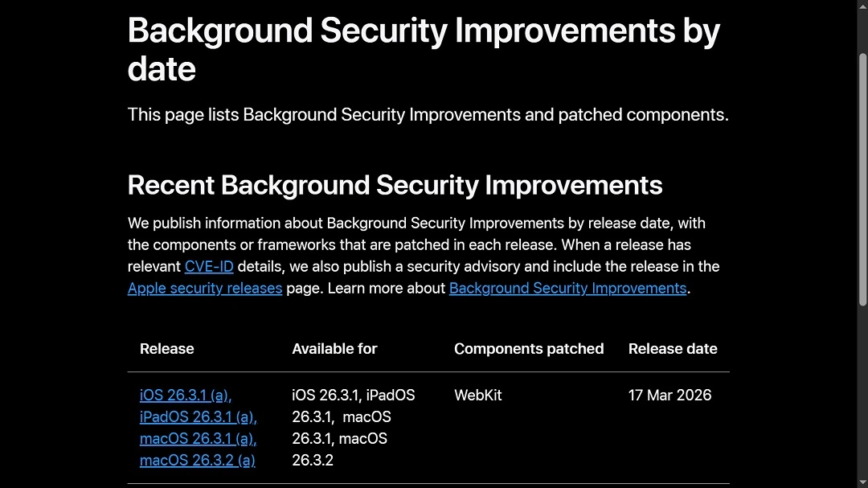Click the page title Background Security Improvements by date
This screenshot has width=868, height=488.
point(424,50)
